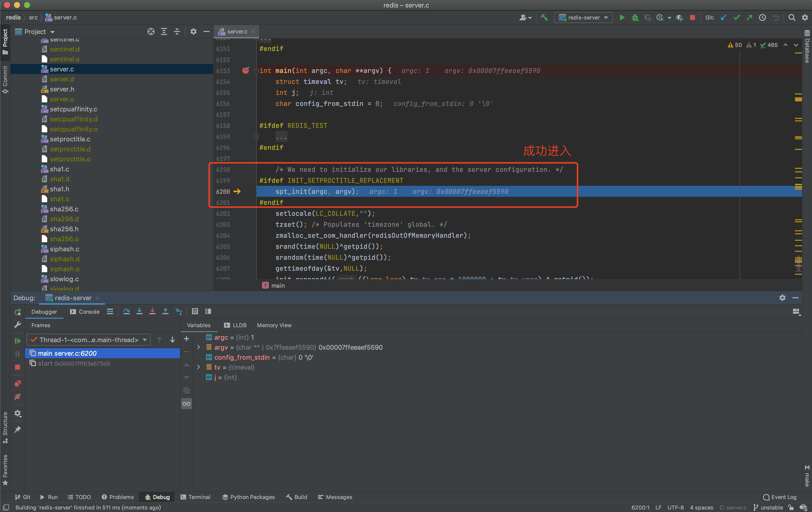Click the Mute Breakpoints icon
812x512 pixels.
pyautogui.click(x=17, y=396)
